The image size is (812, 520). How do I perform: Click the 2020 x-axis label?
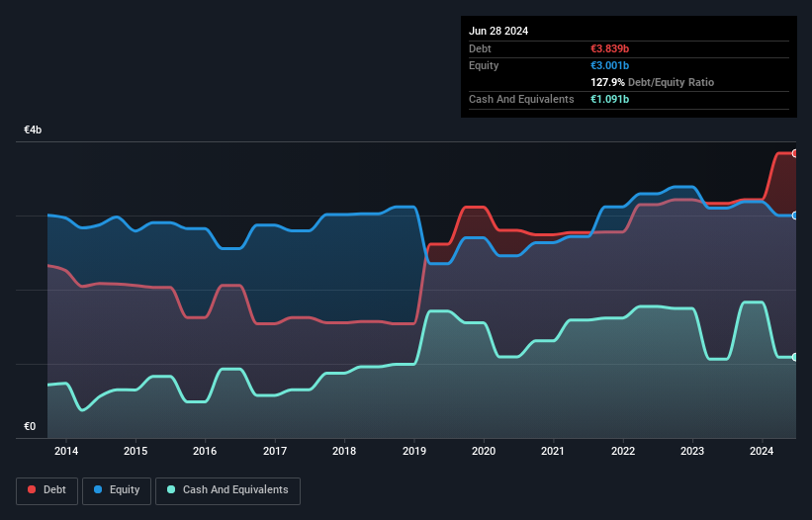(x=484, y=451)
